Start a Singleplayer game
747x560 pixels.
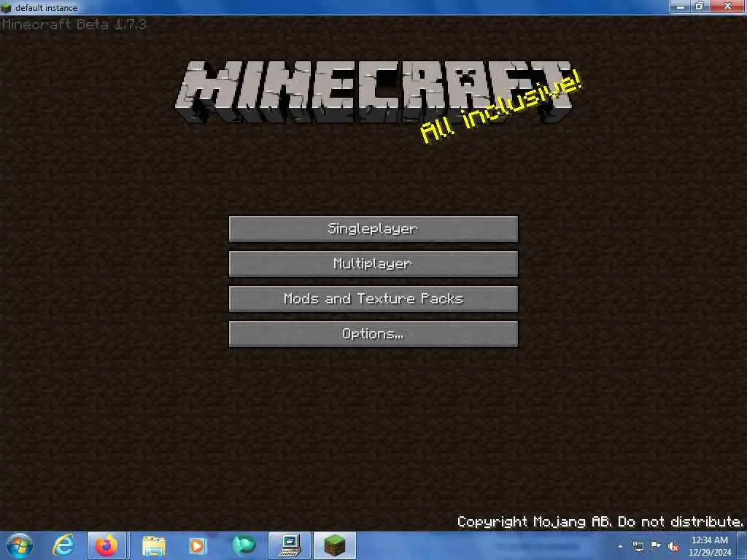coord(373,229)
